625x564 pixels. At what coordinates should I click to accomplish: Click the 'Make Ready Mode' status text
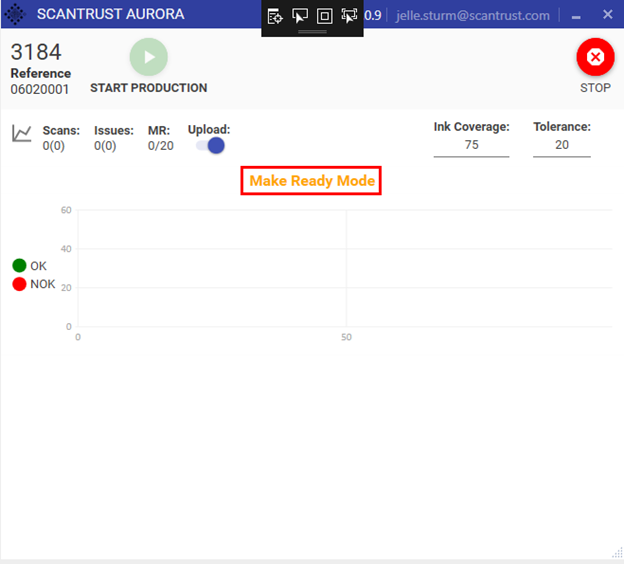(312, 181)
